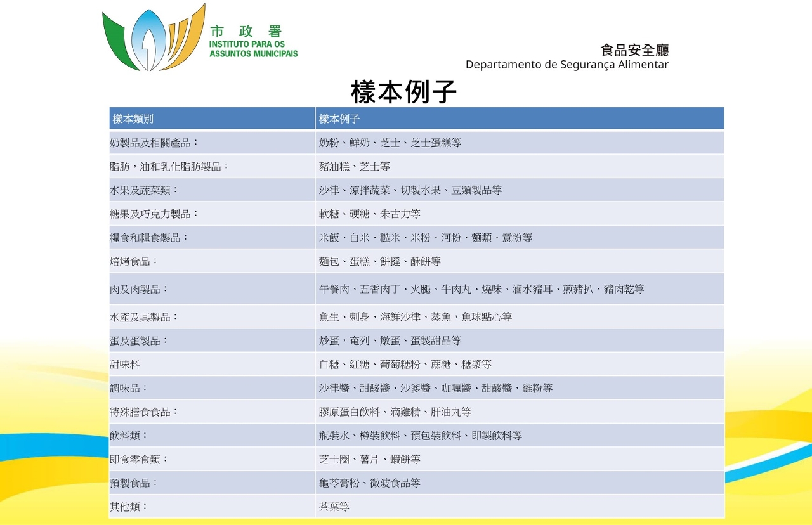Click the Departamento de Segurança Alimentar text

[x=566, y=65]
